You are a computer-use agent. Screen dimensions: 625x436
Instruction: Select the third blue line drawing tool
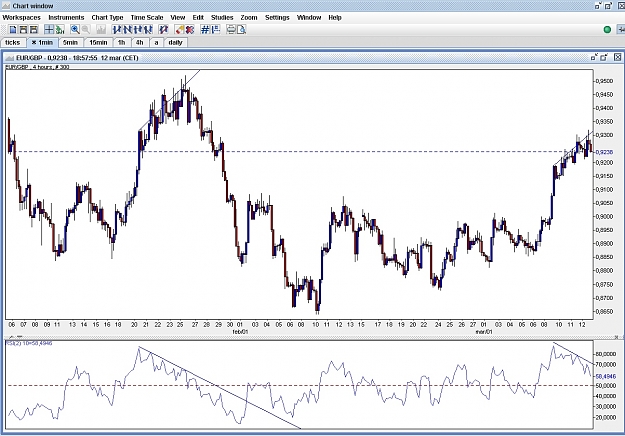[138, 29]
